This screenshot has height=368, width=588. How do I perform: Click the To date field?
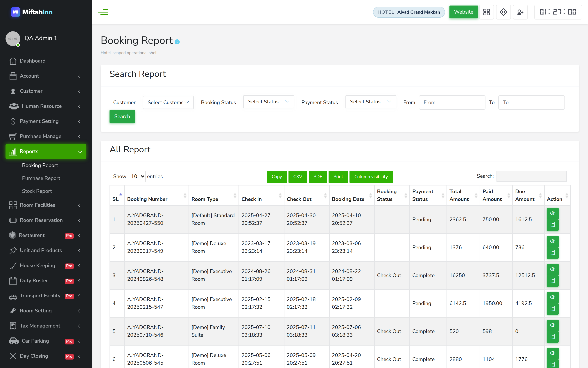coord(531,102)
